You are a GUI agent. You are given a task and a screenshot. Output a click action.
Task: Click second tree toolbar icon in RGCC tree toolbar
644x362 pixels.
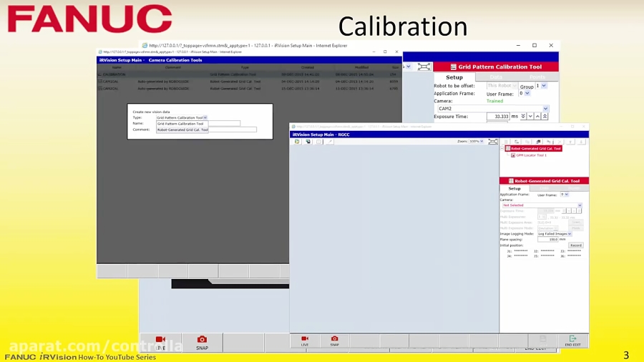click(517, 142)
